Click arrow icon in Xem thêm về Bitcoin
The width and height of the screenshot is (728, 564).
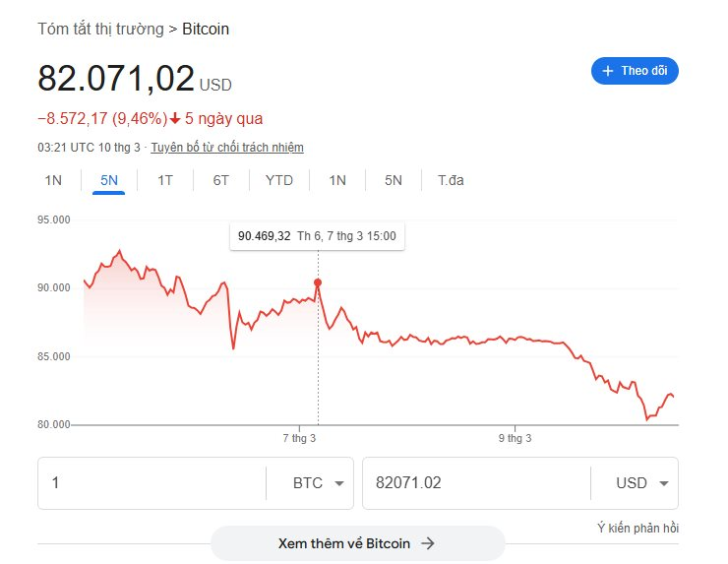pos(428,543)
